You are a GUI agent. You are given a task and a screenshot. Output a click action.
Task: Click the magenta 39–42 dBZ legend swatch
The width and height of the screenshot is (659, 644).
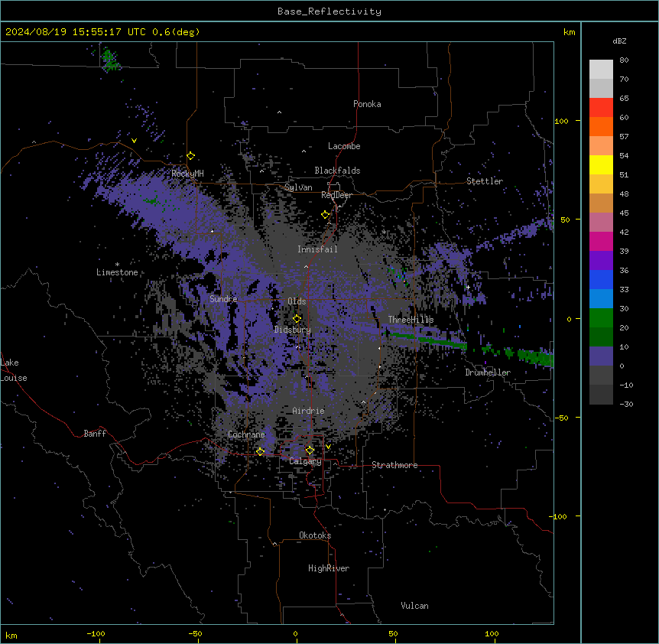(x=601, y=241)
